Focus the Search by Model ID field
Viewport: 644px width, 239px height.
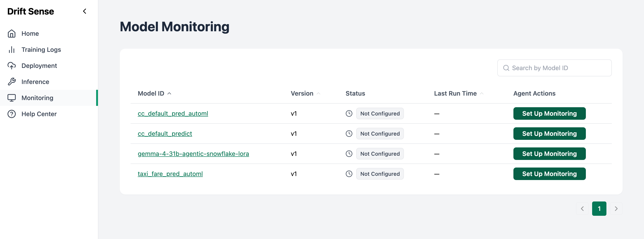pos(554,68)
